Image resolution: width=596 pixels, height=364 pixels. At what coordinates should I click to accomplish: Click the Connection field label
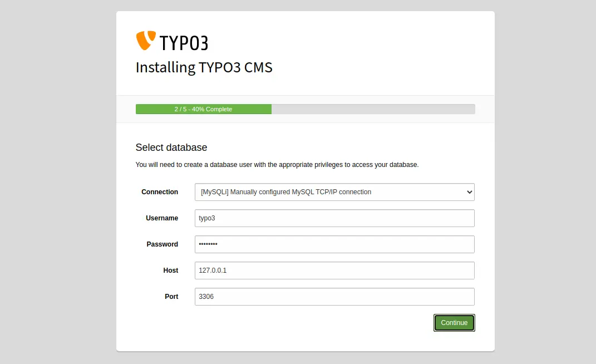(x=160, y=191)
